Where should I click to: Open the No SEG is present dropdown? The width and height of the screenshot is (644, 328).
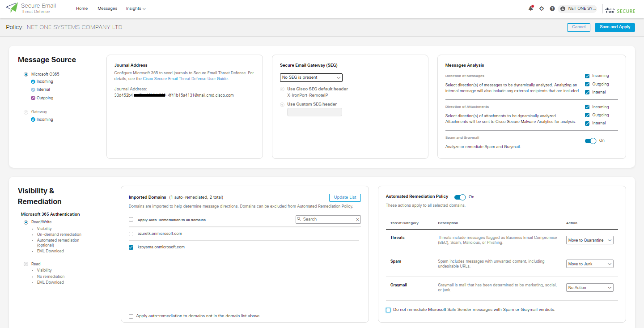pyautogui.click(x=311, y=77)
